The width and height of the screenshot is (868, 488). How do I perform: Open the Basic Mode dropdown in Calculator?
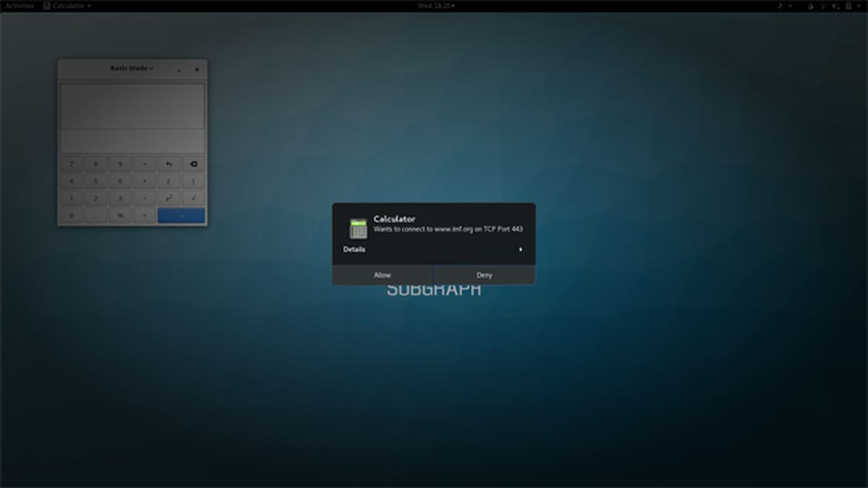pos(132,69)
